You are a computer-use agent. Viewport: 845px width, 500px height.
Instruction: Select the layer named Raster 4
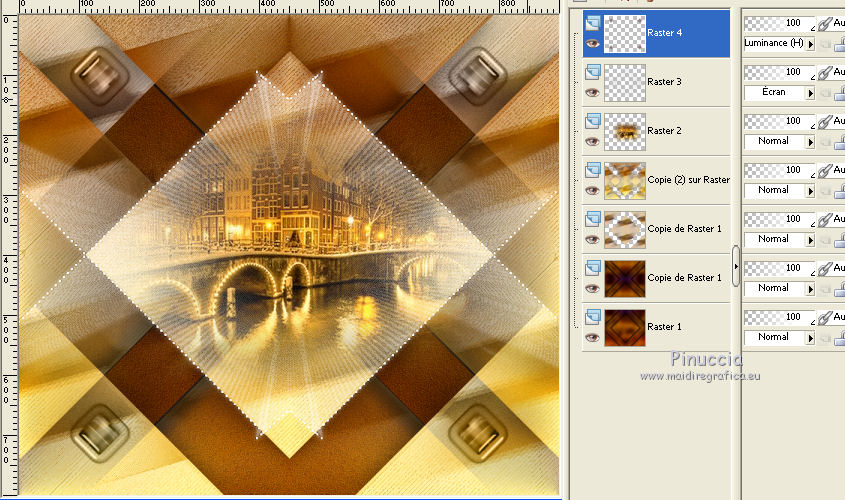(x=664, y=33)
